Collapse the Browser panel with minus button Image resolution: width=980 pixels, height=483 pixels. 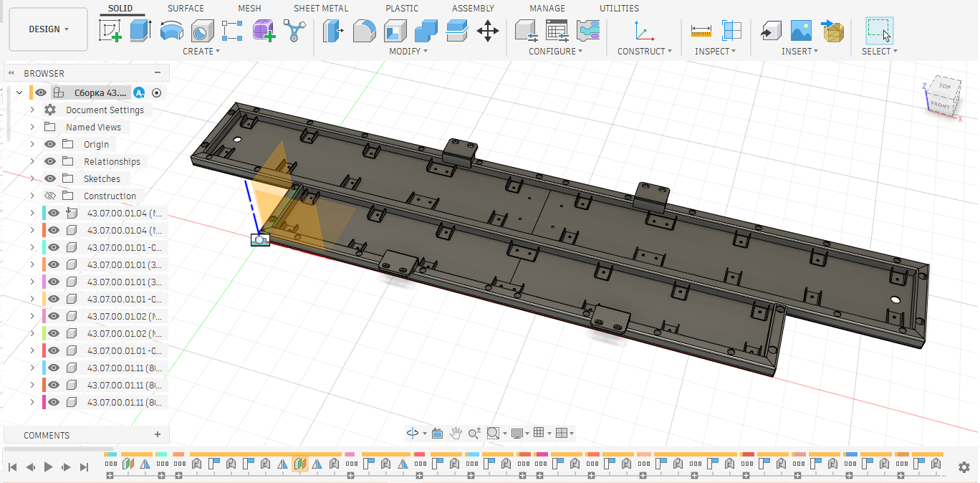[x=158, y=72]
